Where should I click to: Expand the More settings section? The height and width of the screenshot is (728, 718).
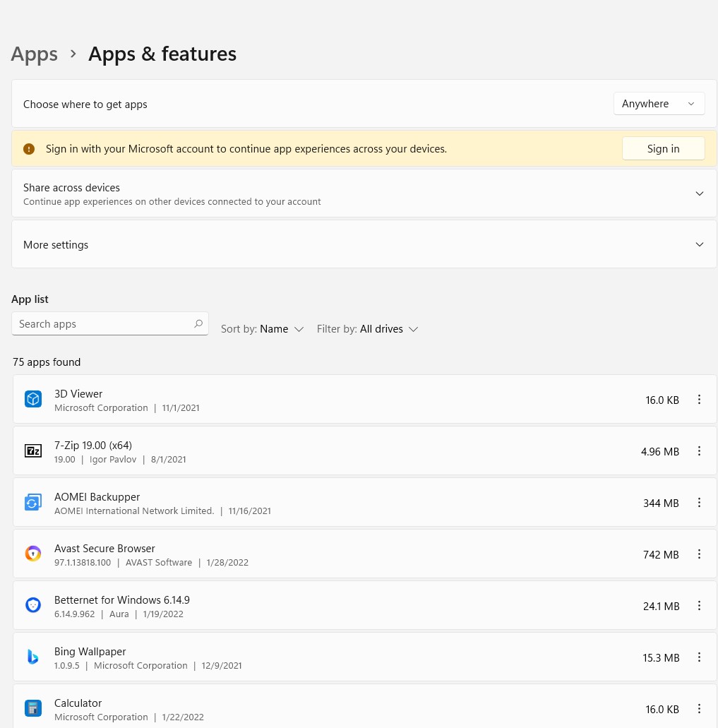[x=699, y=245]
